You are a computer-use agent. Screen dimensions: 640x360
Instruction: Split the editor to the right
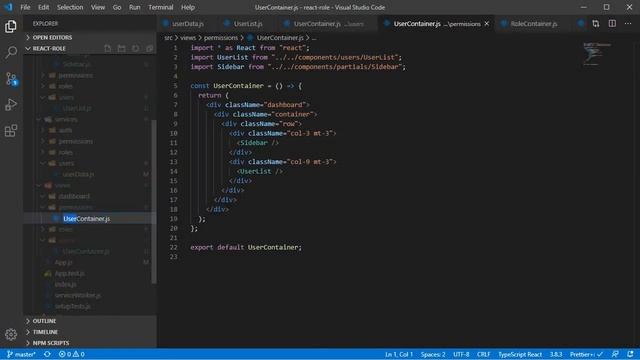click(612, 24)
